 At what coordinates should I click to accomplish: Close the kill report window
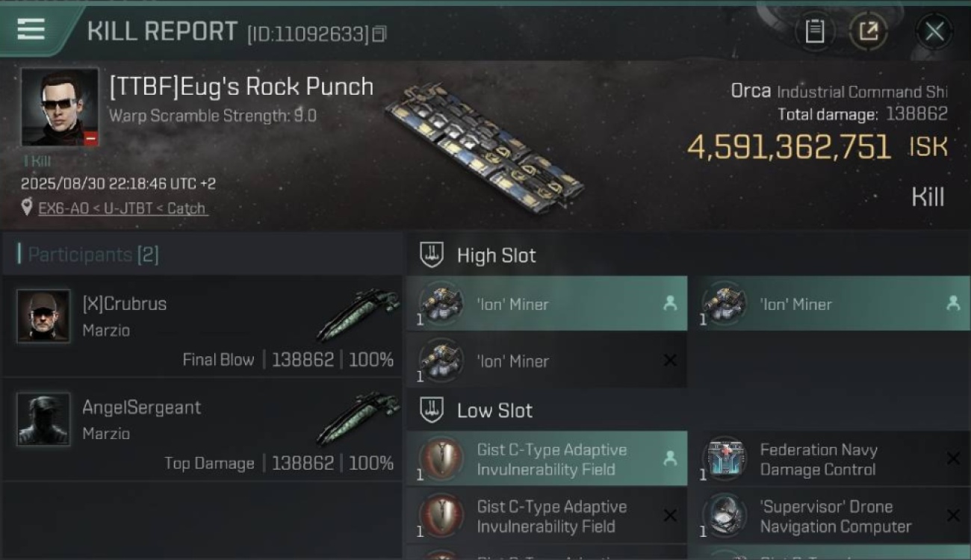coord(934,31)
